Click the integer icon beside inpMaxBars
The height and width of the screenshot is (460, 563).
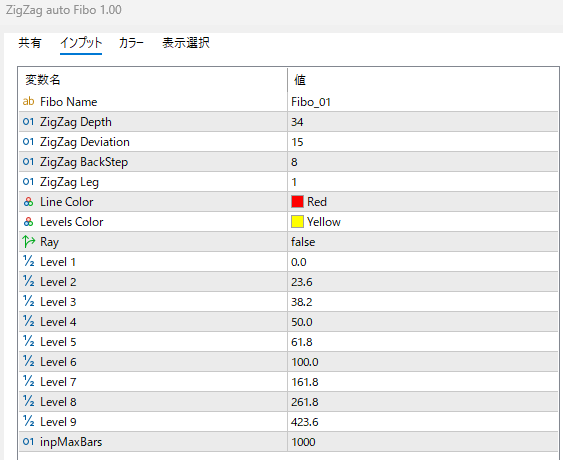point(28,442)
